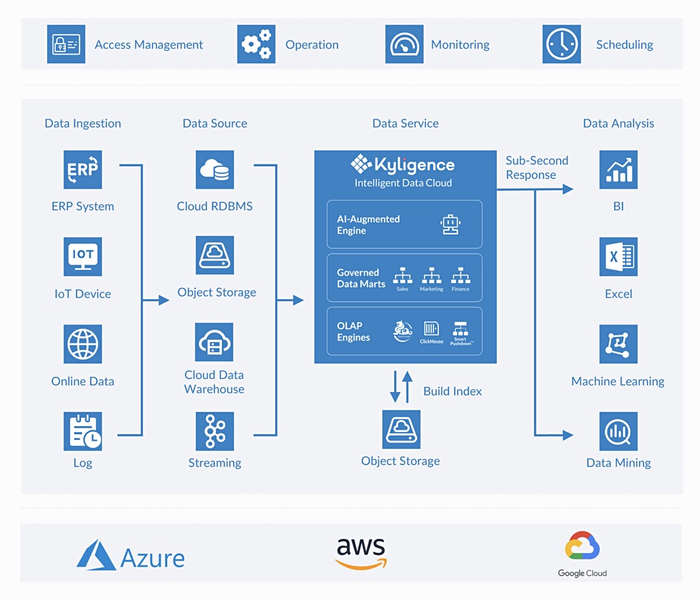This screenshot has width=700, height=600.
Task: Select the "BI" label text
Action: point(618,206)
